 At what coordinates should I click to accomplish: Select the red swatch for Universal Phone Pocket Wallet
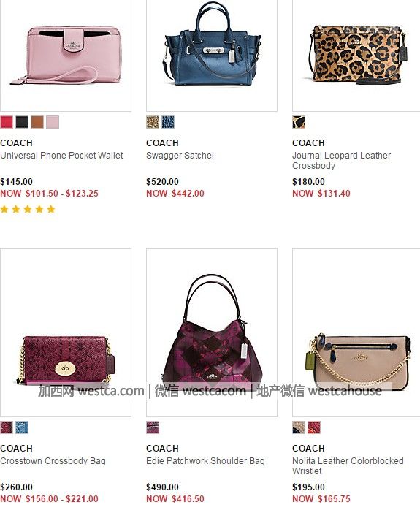coord(7,122)
